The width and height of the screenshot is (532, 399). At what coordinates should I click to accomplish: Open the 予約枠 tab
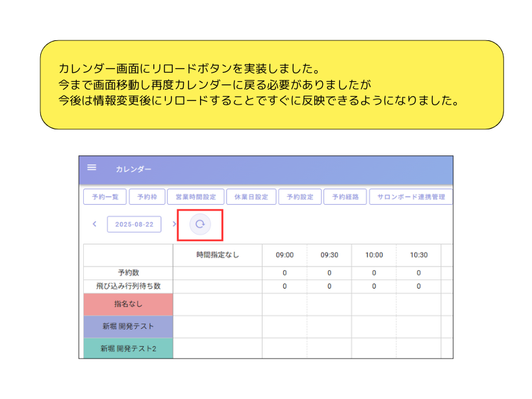click(147, 197)
